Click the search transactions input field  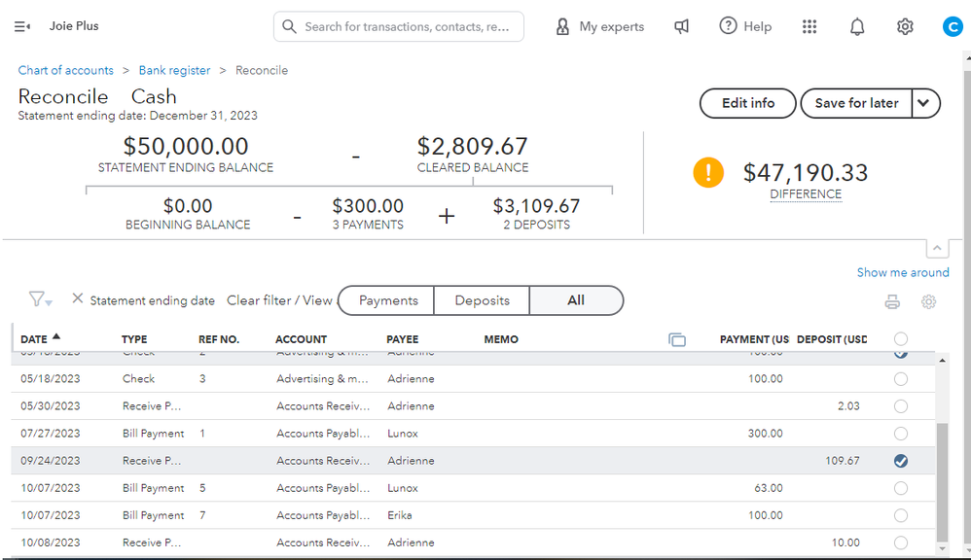pos(406,26)
